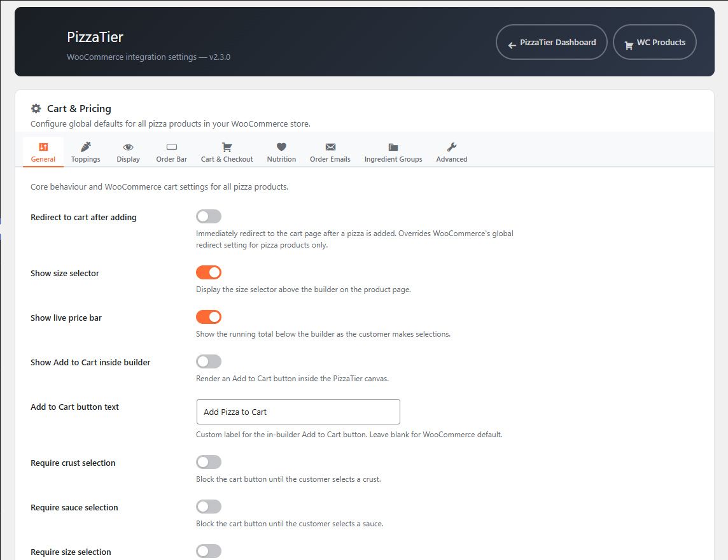
Task: Click the PizzaTier header title
Action: coord(95,37)
